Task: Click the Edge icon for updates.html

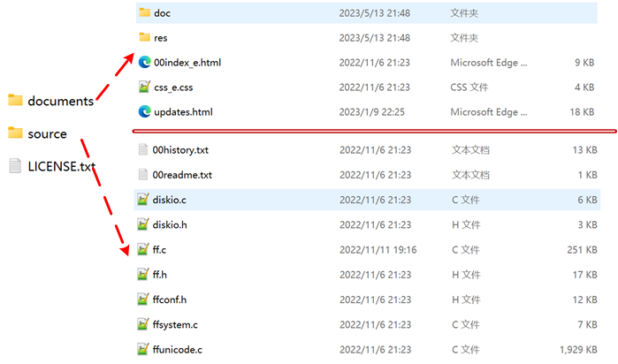Action: tap(145, 112)
